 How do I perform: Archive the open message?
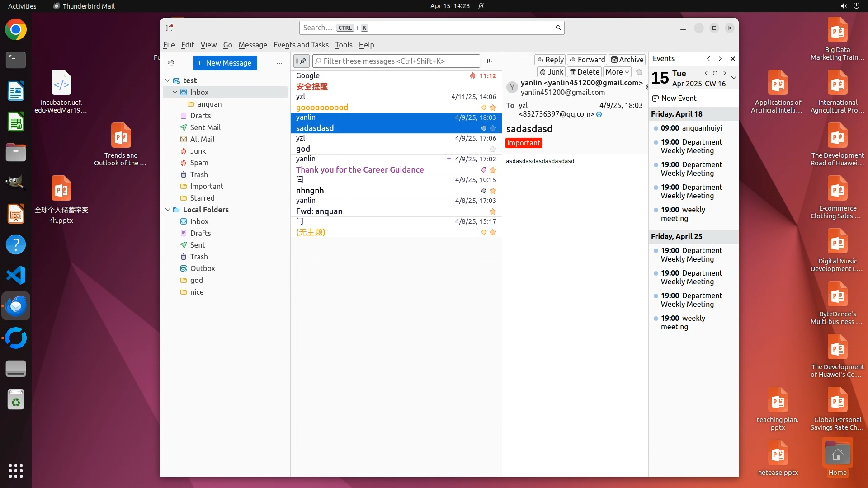(x=627, y=60)
